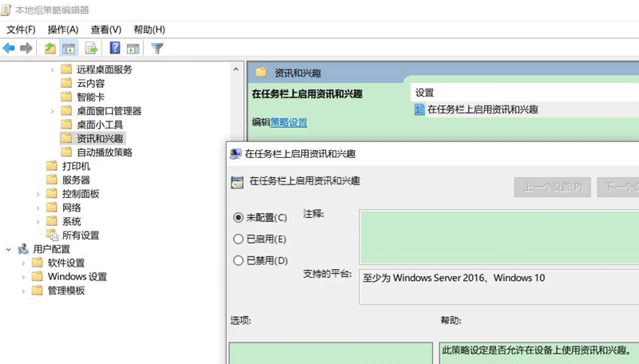The height and width of the screenshot is (364, 639).
Task: Click the Filter funnel toolbar icon
Action: click(x=157, y=49)
